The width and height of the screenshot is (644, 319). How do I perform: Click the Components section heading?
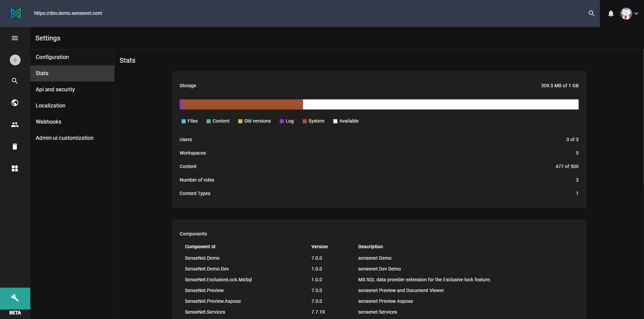pos(193,234)
